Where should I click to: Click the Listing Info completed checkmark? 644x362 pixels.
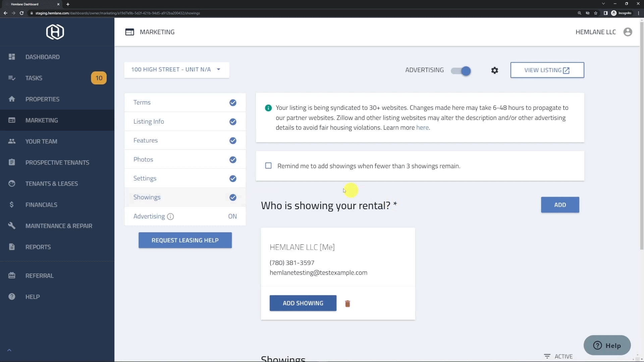pyautogui.click(x=233, y=122)
